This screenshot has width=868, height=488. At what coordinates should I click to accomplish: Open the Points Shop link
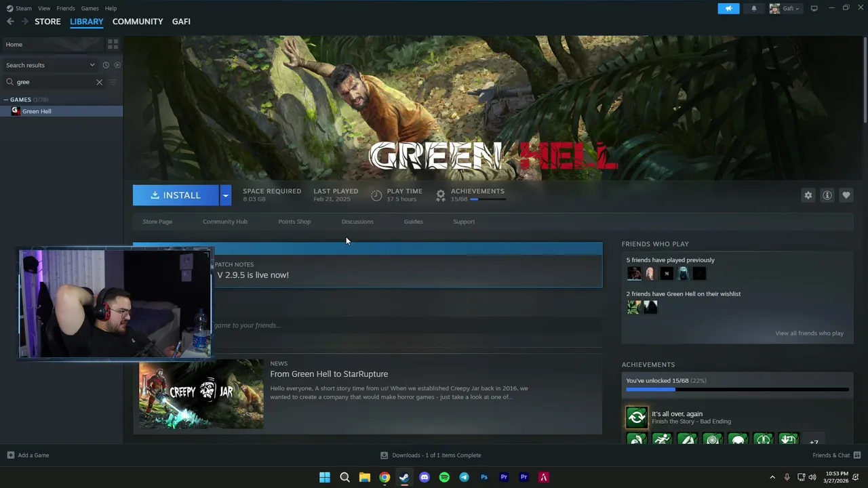[294, 222]
